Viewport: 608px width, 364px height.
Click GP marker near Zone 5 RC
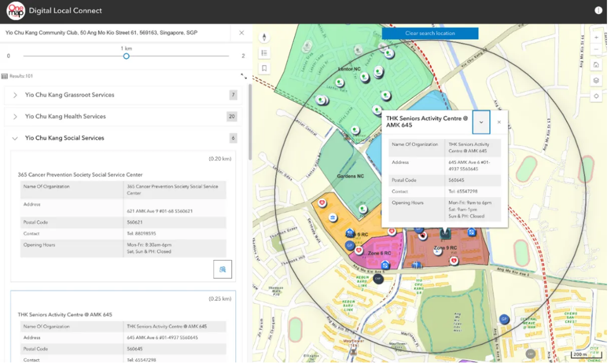(349, 245)
